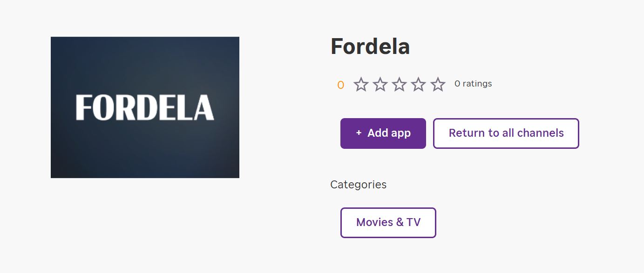Click the "TV" text in category tag

413,222
